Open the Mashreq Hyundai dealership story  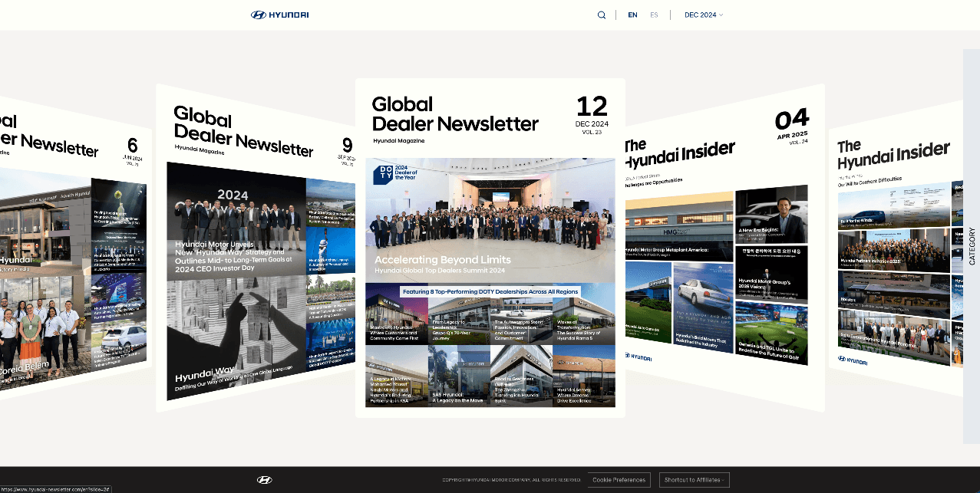pyautogui.click(x=396, y=315)
